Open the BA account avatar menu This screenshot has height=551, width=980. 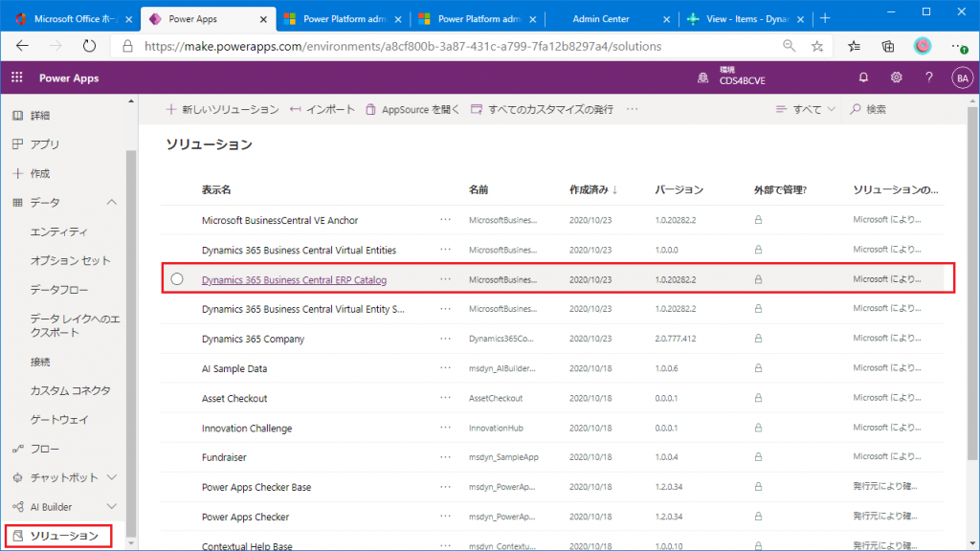tap(963, 78)
